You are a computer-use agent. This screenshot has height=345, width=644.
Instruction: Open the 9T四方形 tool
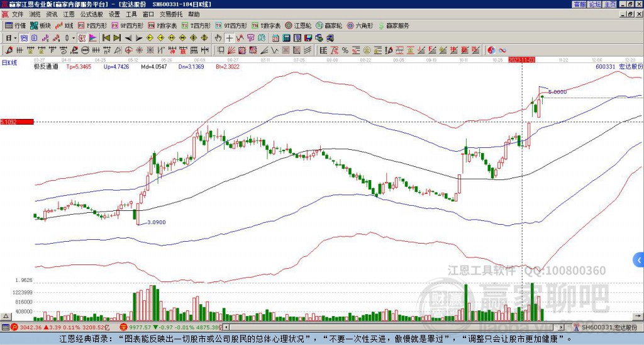click(231, 25)
